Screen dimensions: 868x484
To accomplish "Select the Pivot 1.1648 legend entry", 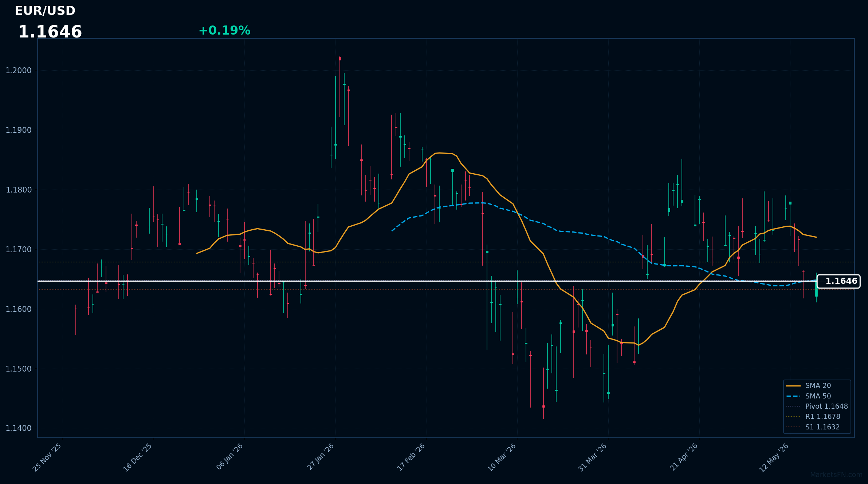I will click(x=817, y=406).
